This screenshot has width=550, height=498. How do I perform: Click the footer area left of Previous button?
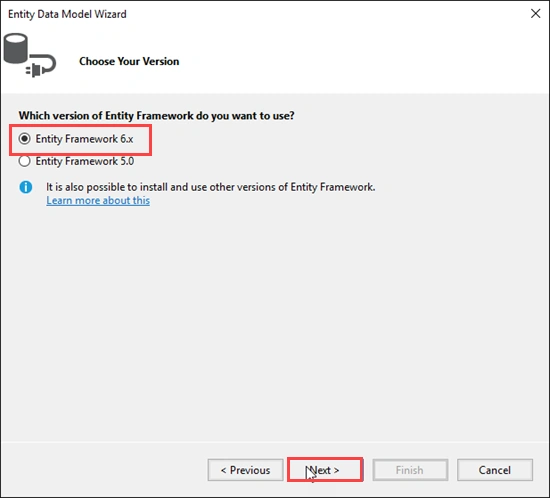[104, 470]
